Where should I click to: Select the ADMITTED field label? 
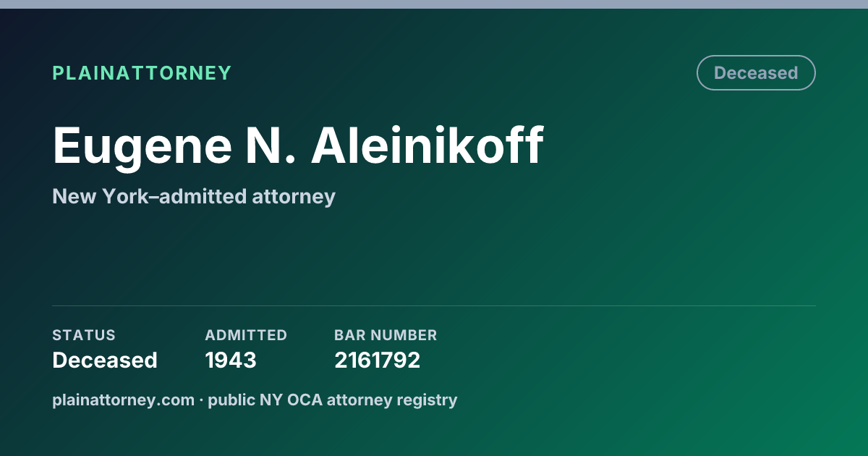click(246, 335)
